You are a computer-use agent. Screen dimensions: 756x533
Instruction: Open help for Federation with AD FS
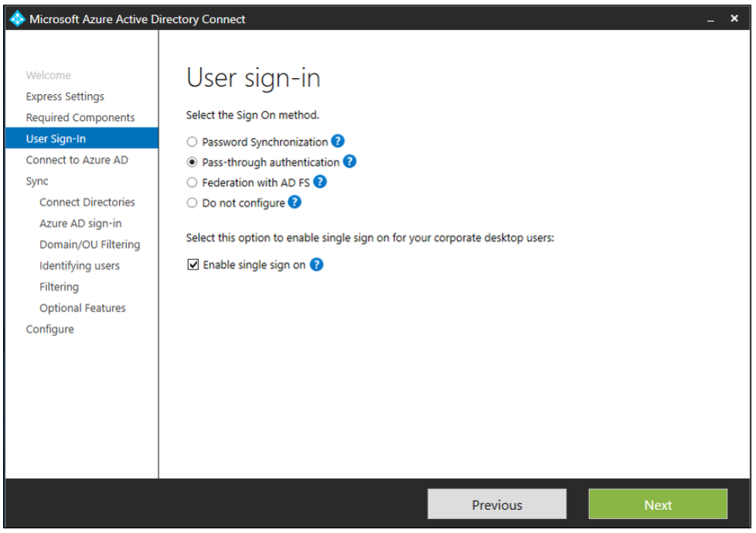click(320, 182)
